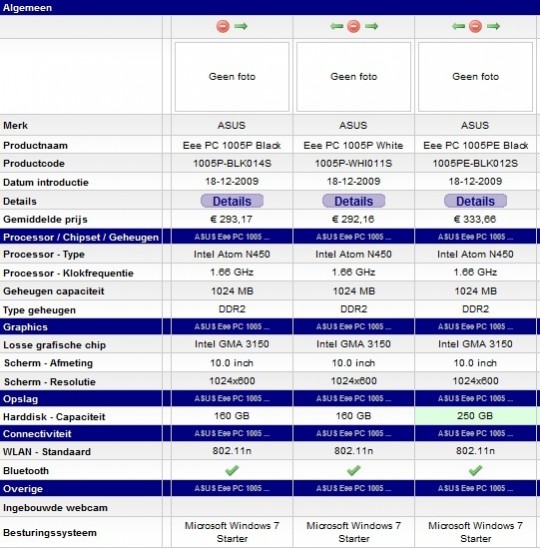Move Eee PC 1005PE Black column right

coord(493,26)
